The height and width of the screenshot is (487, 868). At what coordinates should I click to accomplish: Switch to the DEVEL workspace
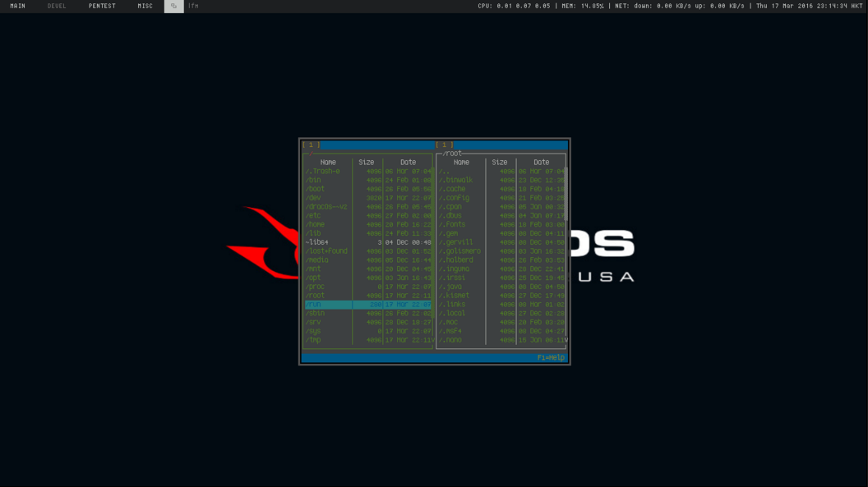(57, 6)
